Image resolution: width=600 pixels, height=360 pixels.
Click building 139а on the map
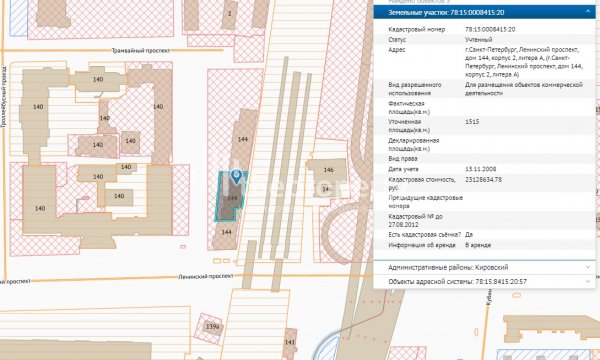[212, 327]
